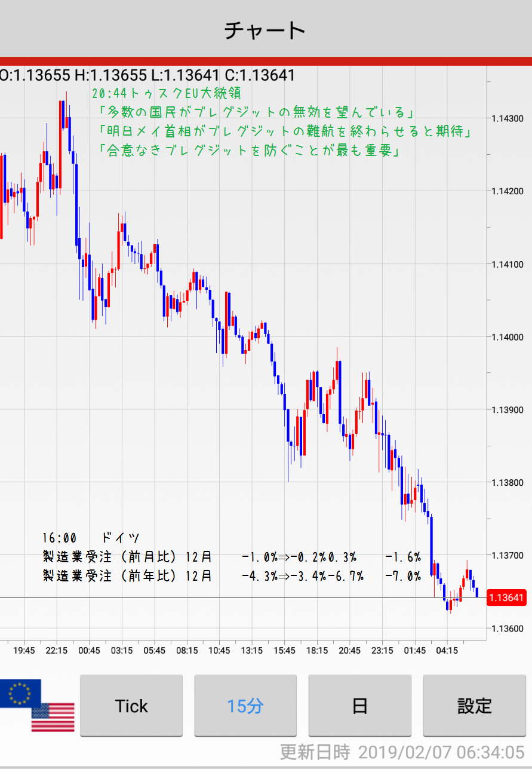Image resolution: width=532 pixels, height=769 pixels.
Task: Click the 20:44 トゥスクEU大統領 annotation
Action: pyautogui.click(x=167, y=94)
